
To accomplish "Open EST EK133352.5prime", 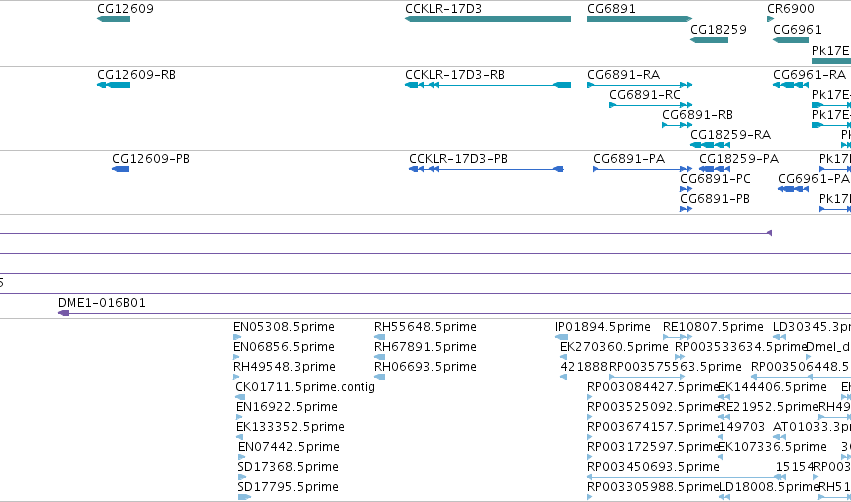I will (290, 427).
